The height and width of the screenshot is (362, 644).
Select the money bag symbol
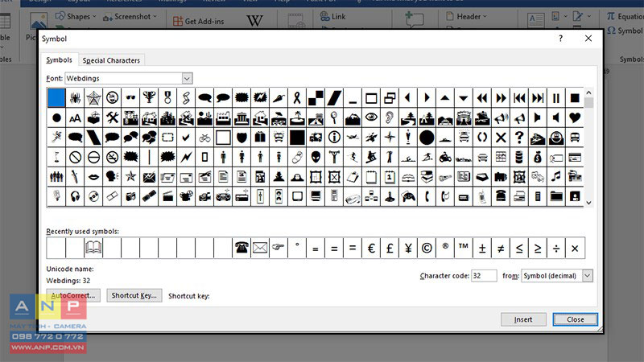tap(538, 157)
